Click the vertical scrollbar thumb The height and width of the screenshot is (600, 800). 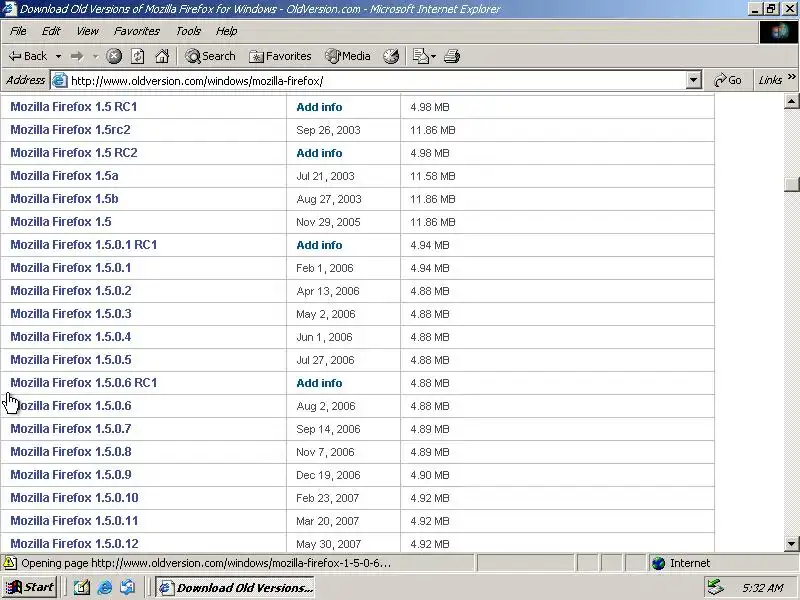791,184
